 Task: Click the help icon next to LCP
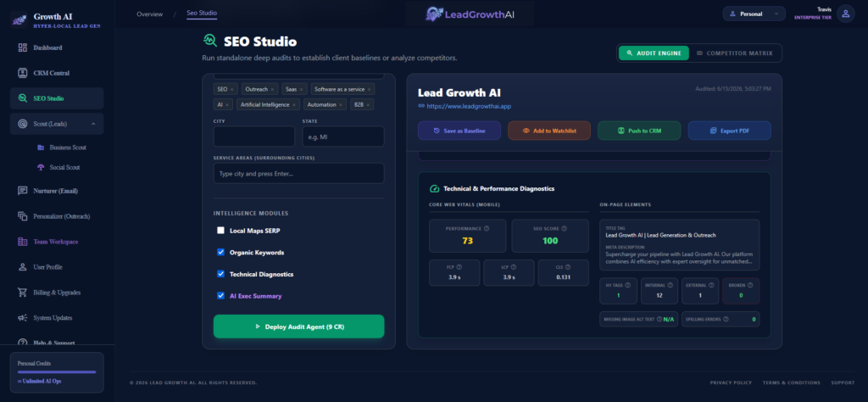point(514,267)
